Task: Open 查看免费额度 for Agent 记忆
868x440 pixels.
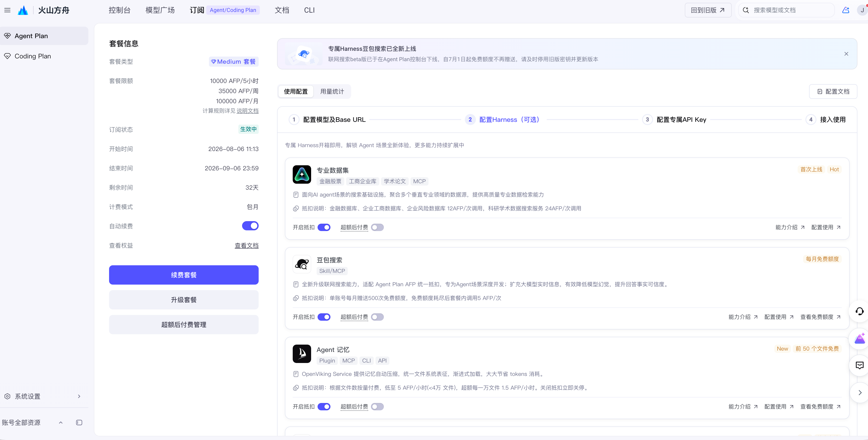Action: coord(820,406)
